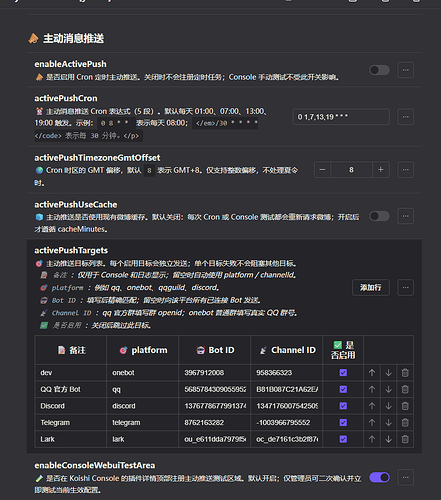Click the 主动消息推送 section heading
The height and width of the screenshot is (500, 441).
point(73,38)
